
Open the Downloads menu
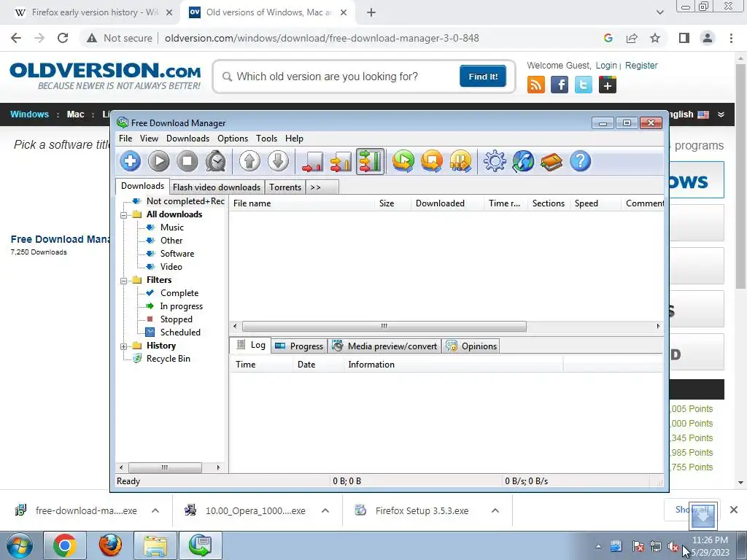coord(187,139)
